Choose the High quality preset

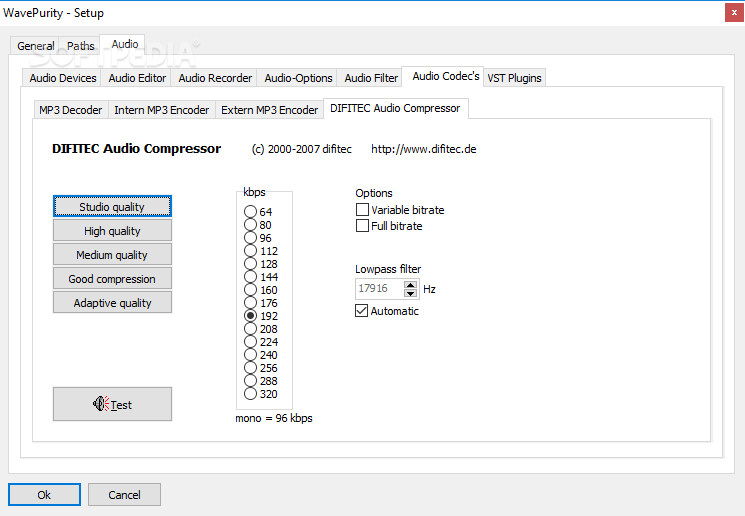click(112, 231)
